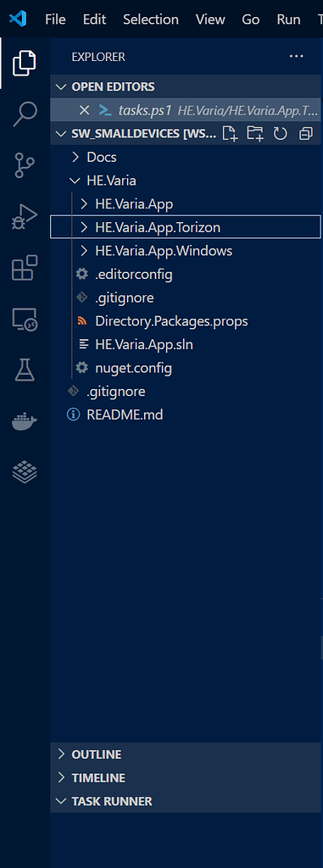The image size is (323, 868).
Task: Click the New Folder icon
Action: 255,133
